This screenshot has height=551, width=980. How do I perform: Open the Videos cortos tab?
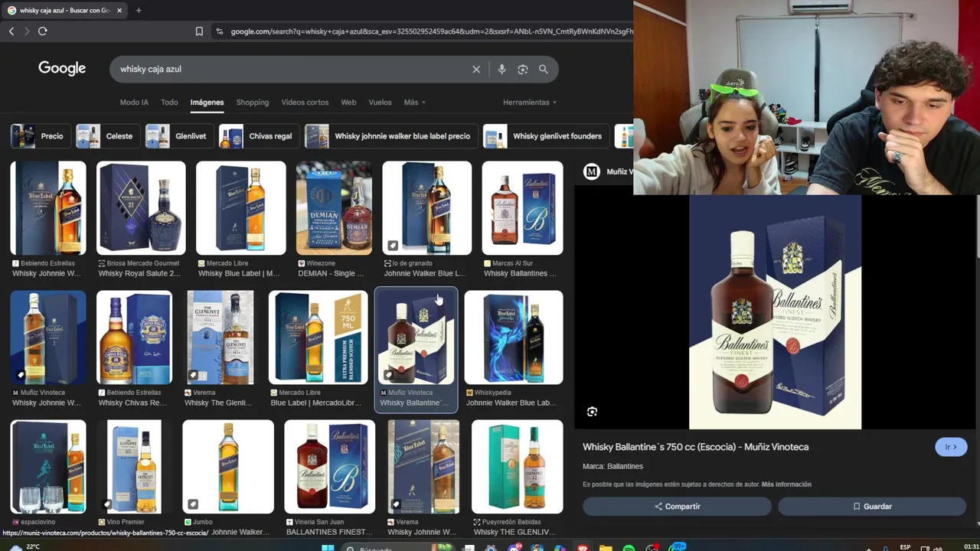[305, 102]
